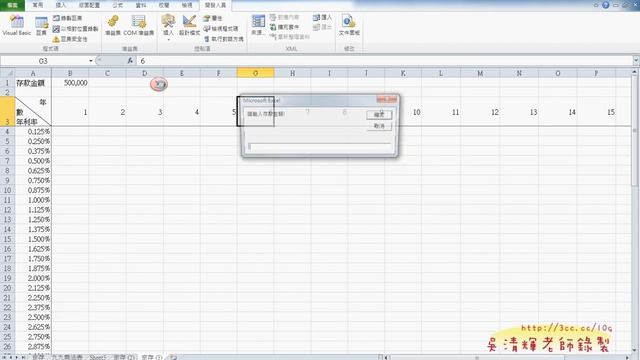Click OK (確定) in the input dialog
The width and height of the screenshot is (640, 360).
click(379, 115)
